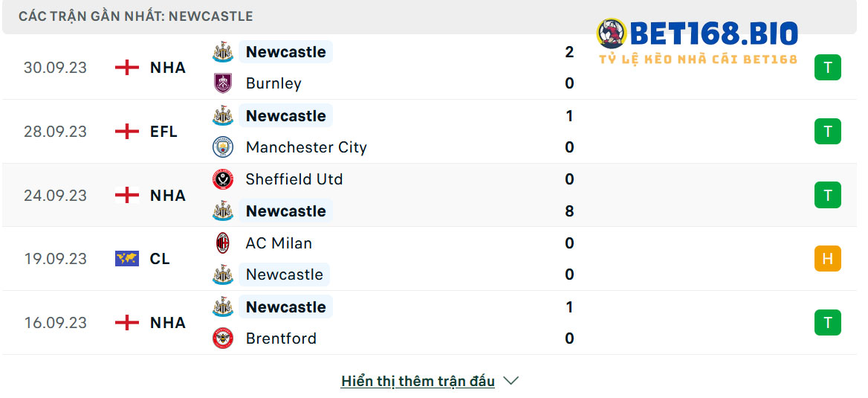Open the BET168.BIO site title
Image resolution: width=868 pixels, height=398 pixels.
tap(713, 33)
